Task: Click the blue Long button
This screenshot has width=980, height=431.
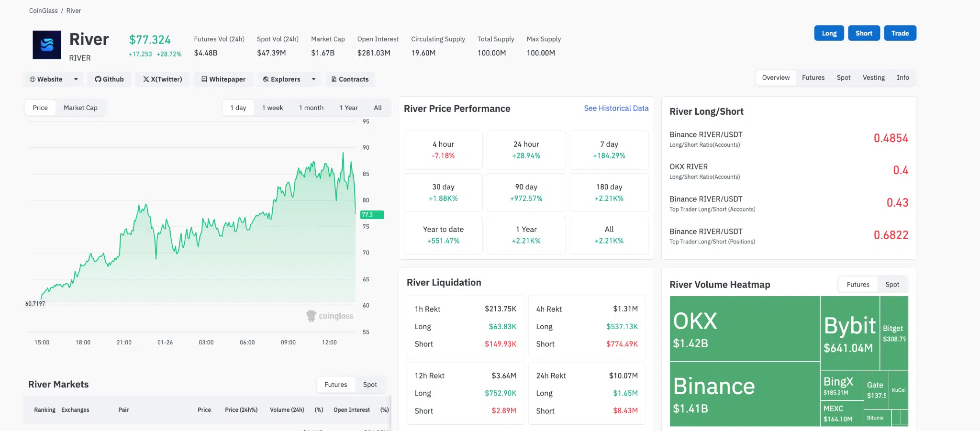Action: 829,33
